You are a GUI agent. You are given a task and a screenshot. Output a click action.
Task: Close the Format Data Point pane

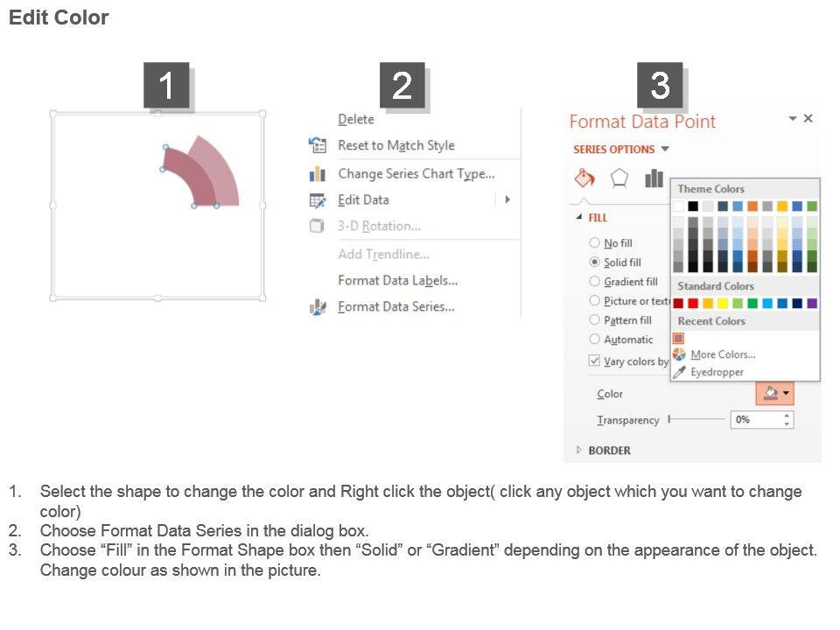point(808,118)
